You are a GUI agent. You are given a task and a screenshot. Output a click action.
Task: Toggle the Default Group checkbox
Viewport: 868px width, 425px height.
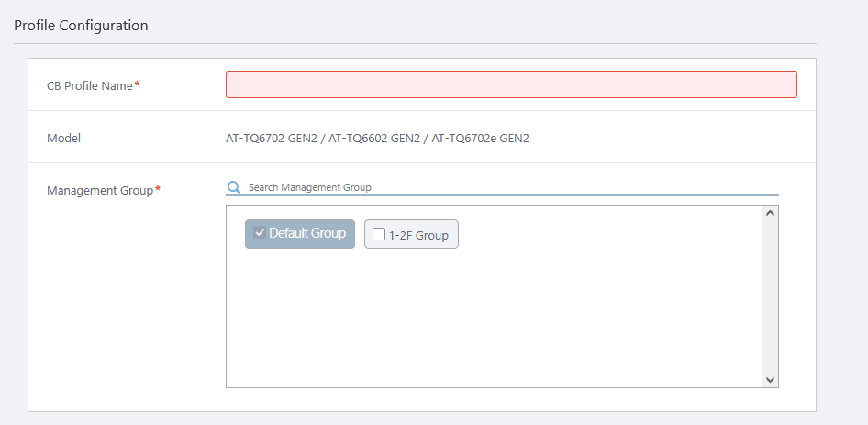(260, 233)
